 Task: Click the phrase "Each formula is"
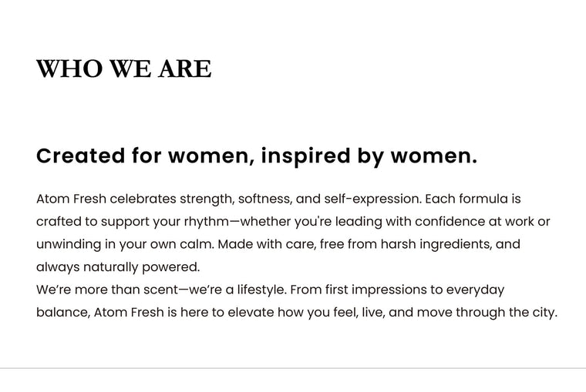(473, 199)
